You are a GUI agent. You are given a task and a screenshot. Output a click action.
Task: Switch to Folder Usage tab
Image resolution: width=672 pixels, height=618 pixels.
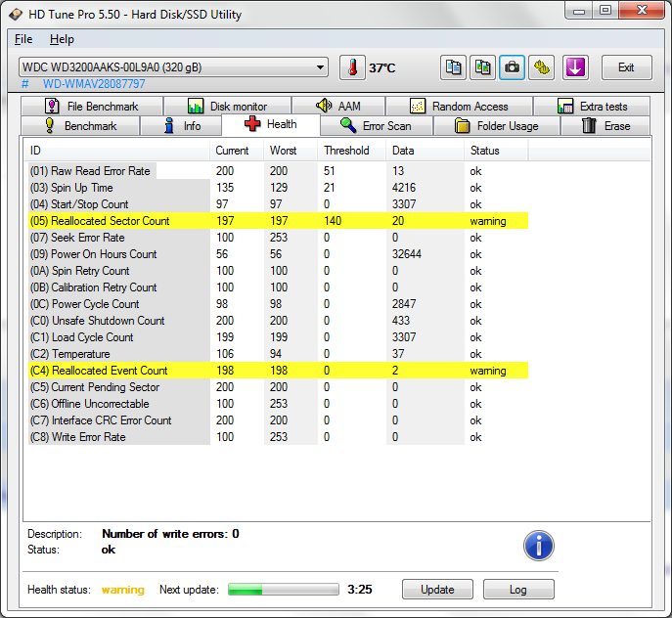[497, 126]
